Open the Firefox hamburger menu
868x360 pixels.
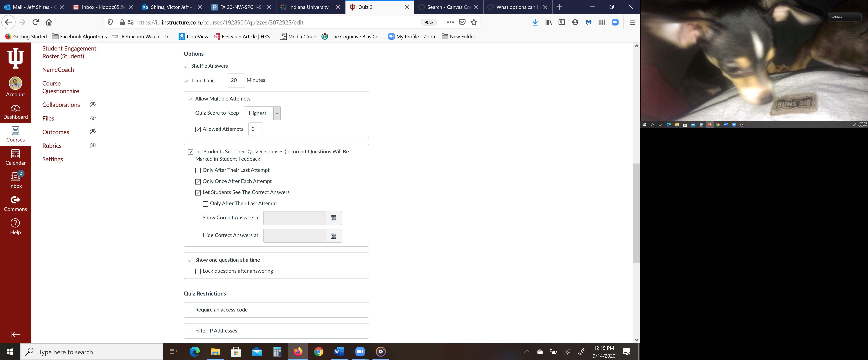click(632, 22)
